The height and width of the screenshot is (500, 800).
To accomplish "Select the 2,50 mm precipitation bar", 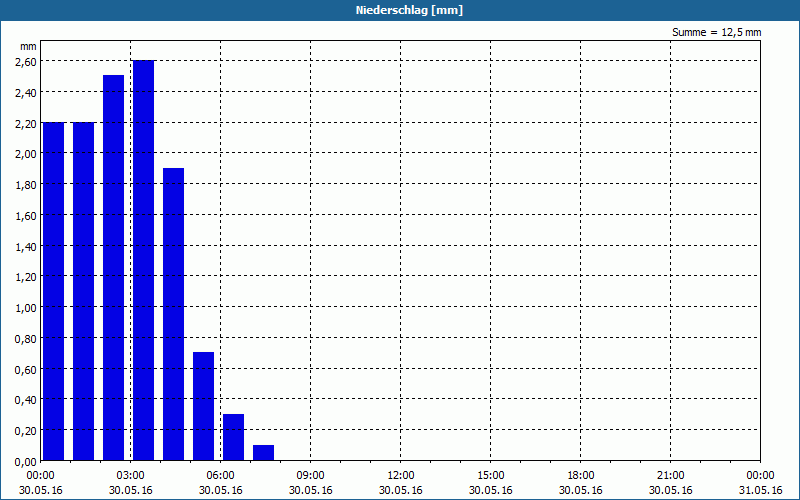I will pyautogui.click(x=113, y=268).
